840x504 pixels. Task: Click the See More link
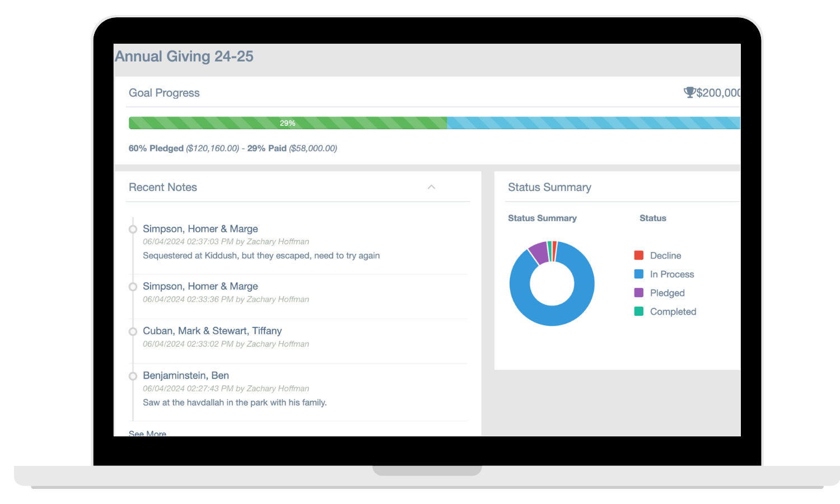147,433
